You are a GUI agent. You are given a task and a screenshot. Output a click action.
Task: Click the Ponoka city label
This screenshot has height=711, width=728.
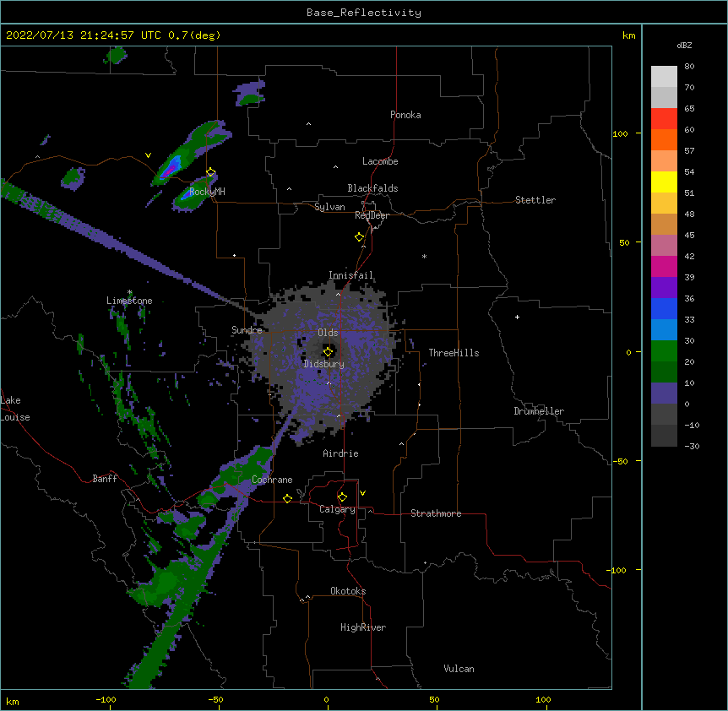(405, 115)
